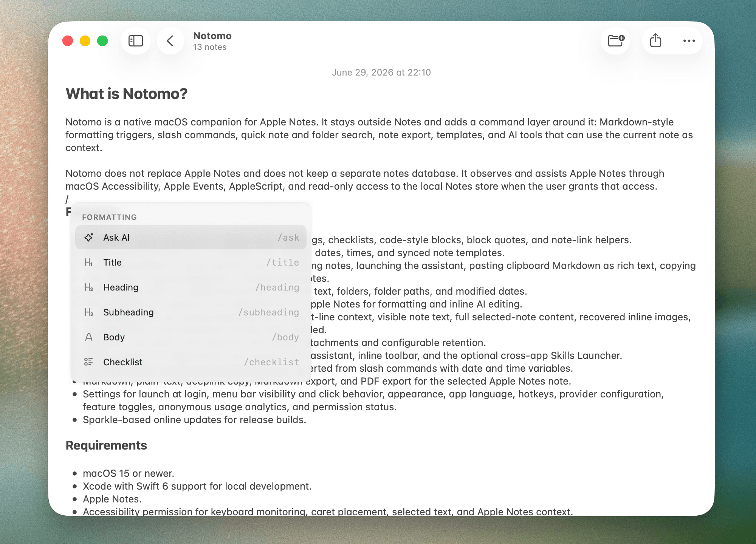Screen dimensions: 756x544
Task: Click the 13 notes count
Action: (x=210, y=47)
